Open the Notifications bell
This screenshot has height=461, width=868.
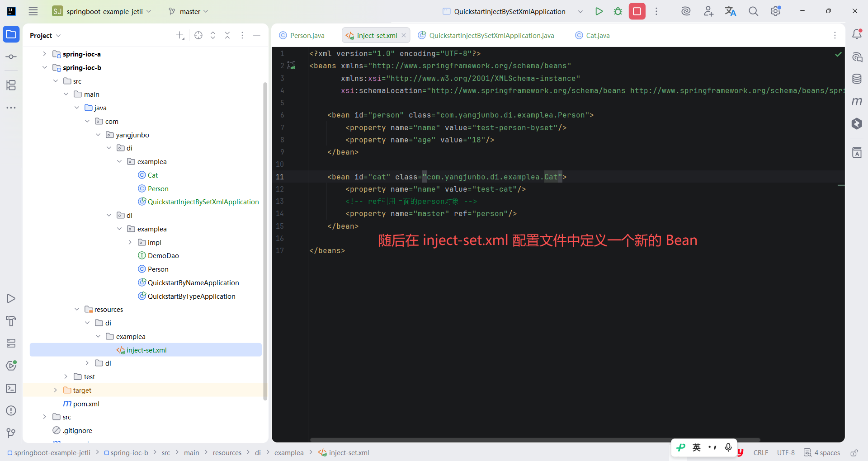pyautogui.click(x=857, y=34)
